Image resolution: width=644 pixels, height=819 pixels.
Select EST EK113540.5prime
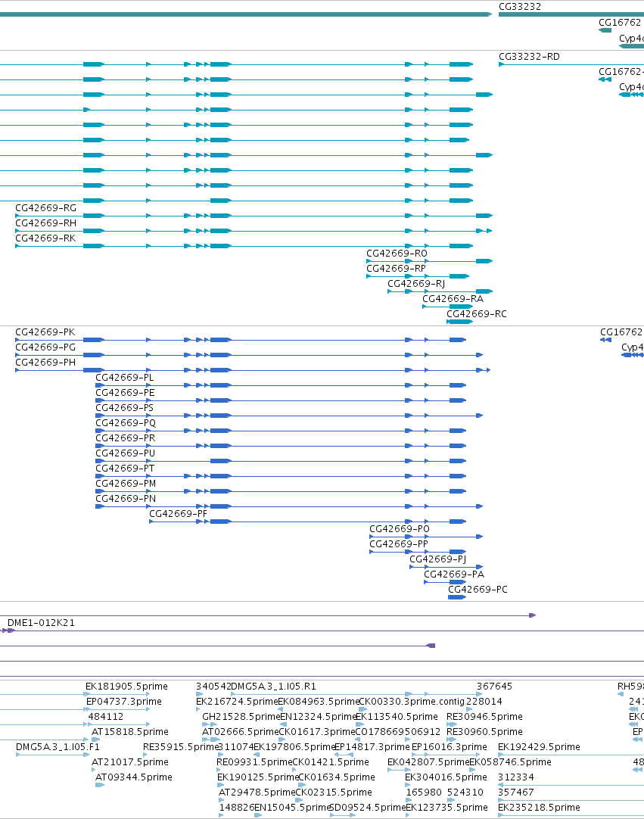[x=397, y=717]
